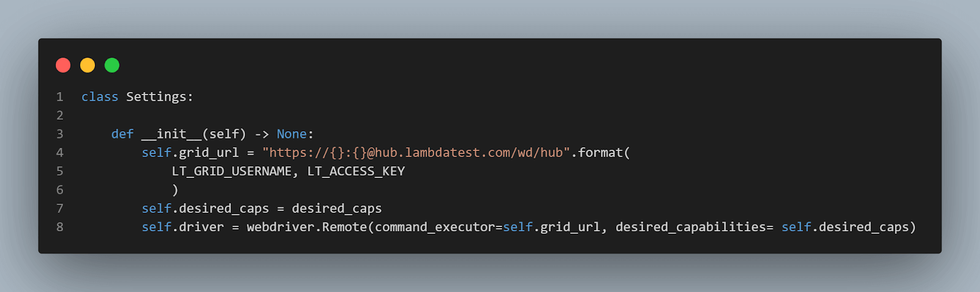Click the LT_ACCESS_KEY variable

(356, 171)
